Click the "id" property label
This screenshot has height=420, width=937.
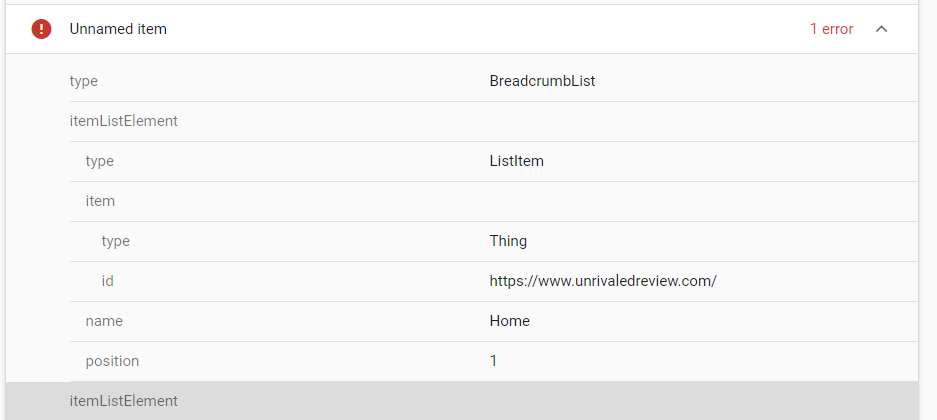pos(108,281)
